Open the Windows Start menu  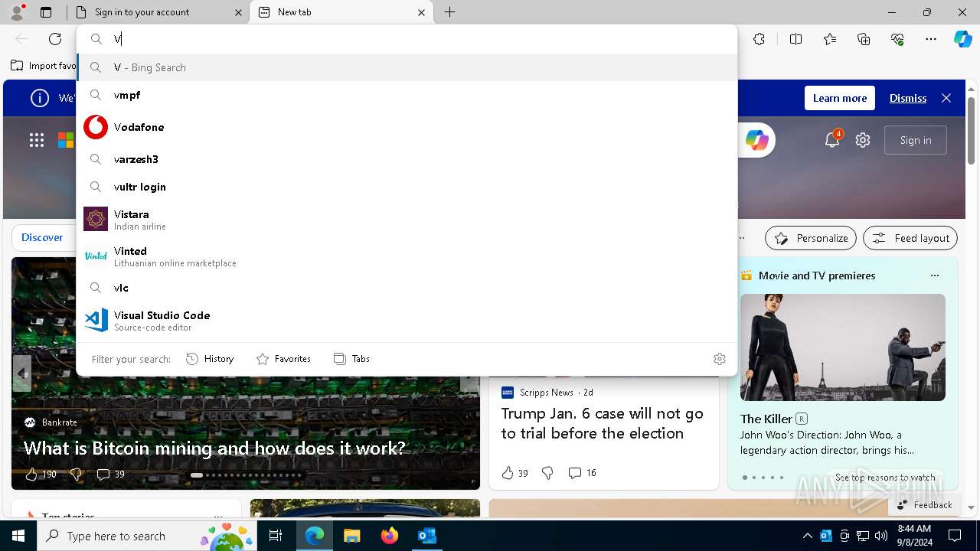click(18, 536)
